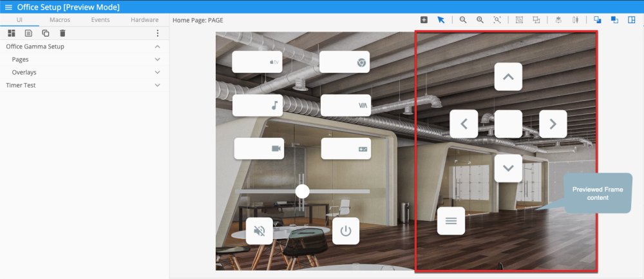Click the Office Setup [Preview Mode] title
This screenshot has width=644, height=279.
point(68,7)
